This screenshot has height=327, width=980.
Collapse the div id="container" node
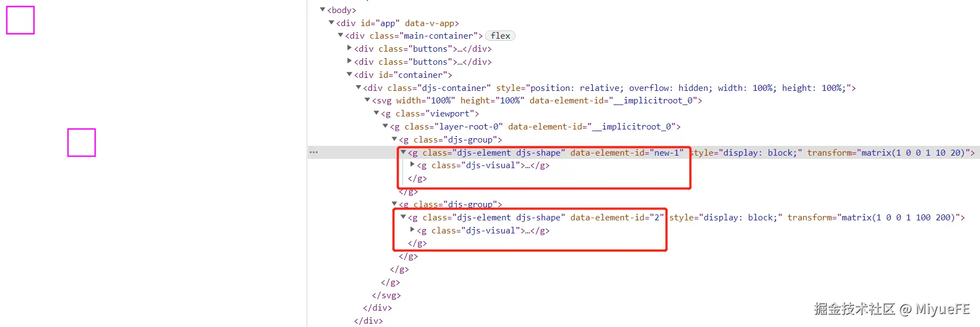pyautogui.click(x=349, y=75)
